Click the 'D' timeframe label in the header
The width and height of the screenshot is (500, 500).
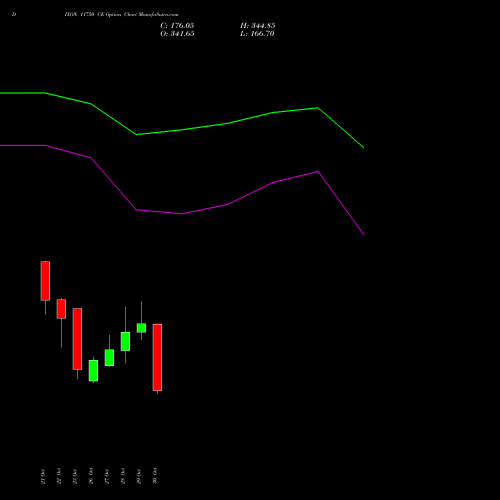click(x=14, y=15)
